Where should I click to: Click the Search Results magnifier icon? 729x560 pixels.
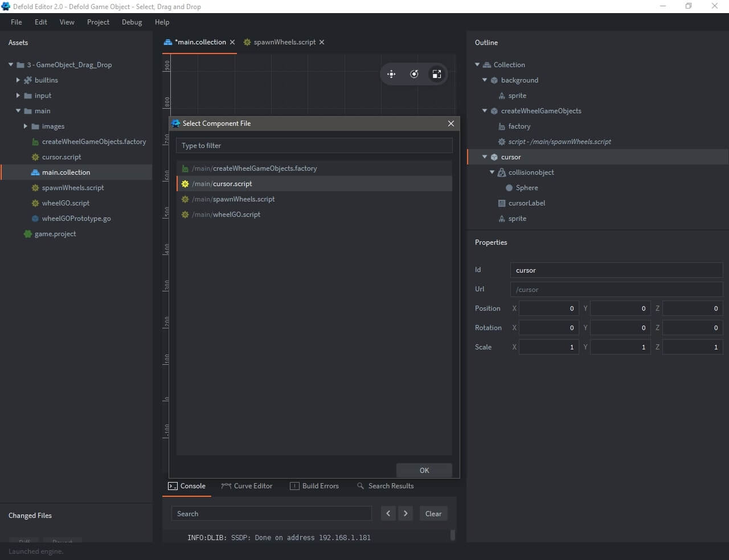coord(361,486)
